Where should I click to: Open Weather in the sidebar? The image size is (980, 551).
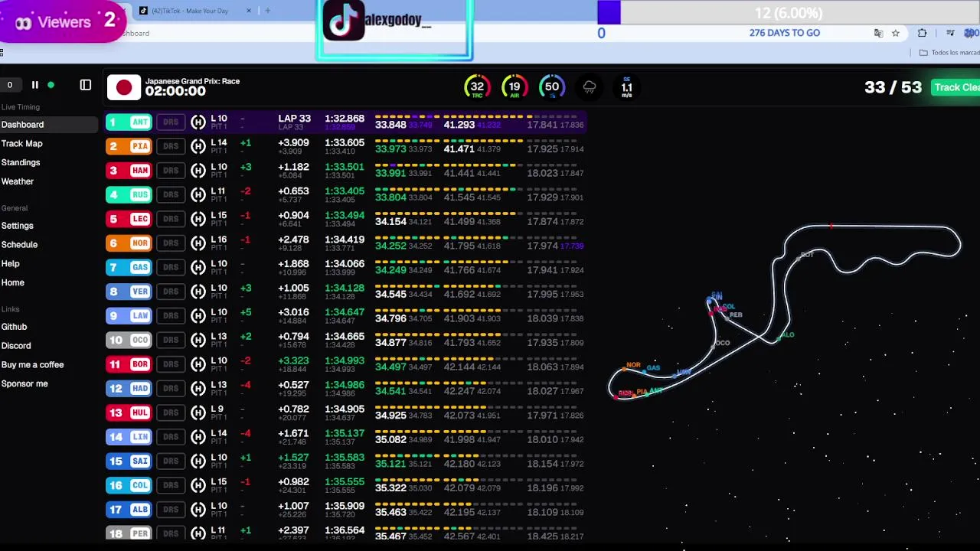point(18,181)
